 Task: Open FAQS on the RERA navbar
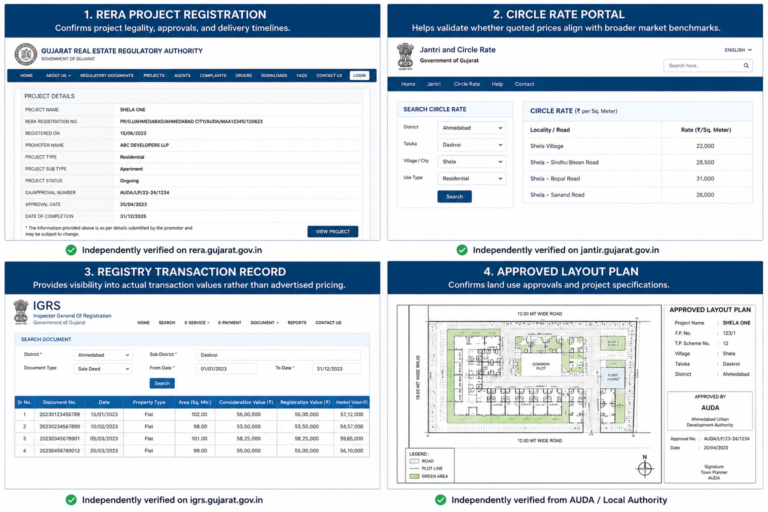coord(302,75)
